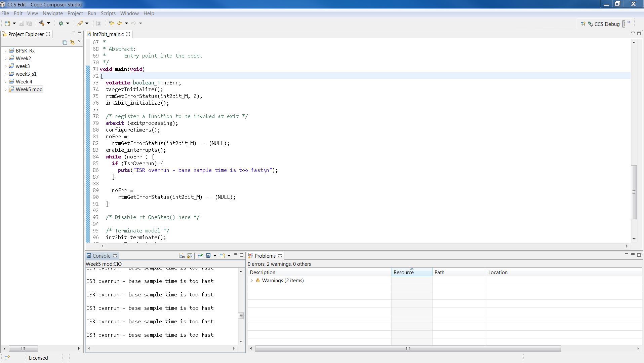Switch to the Problems tab

[265, 256]
